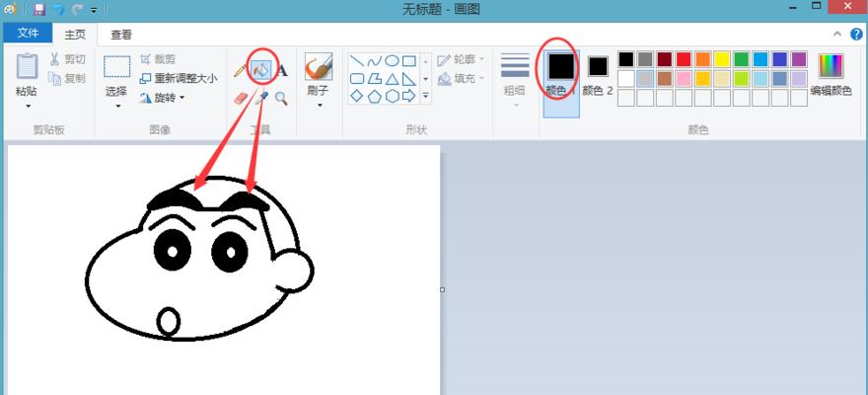Expand the shapes gallery More arrow
Screen dimensions: 868x395
pos(426,96)
